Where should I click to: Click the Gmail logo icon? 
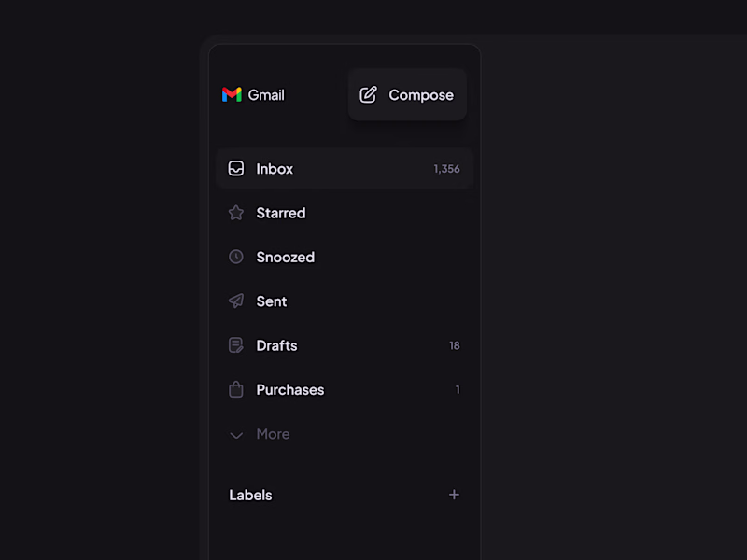click(232, 94)
